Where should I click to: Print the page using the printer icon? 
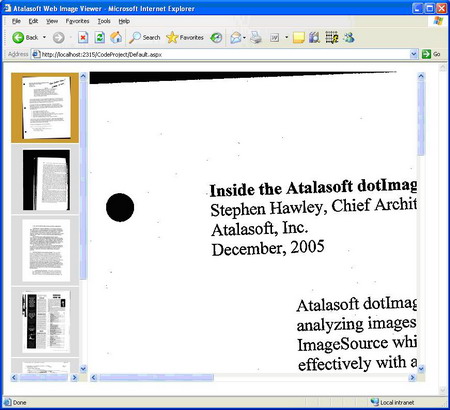pyautogui.click(x=256, y=37)
